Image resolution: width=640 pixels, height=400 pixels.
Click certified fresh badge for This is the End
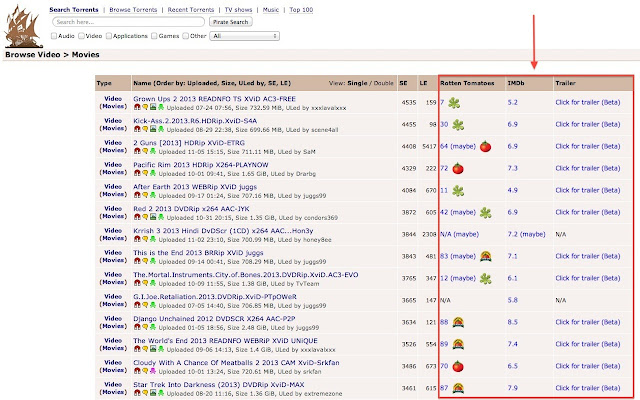[485, 256]
